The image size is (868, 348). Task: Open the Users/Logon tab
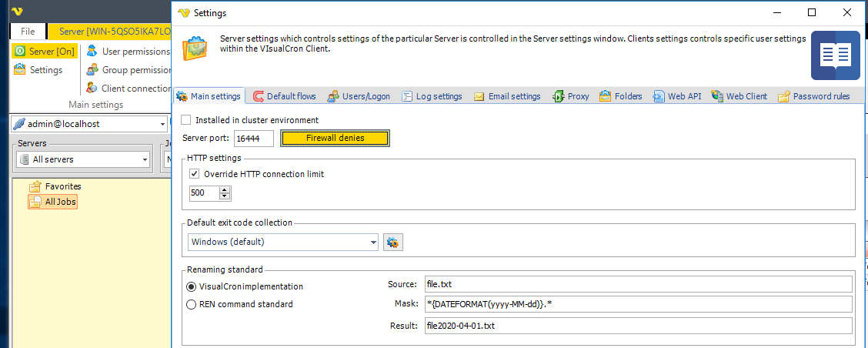(359, 96)
